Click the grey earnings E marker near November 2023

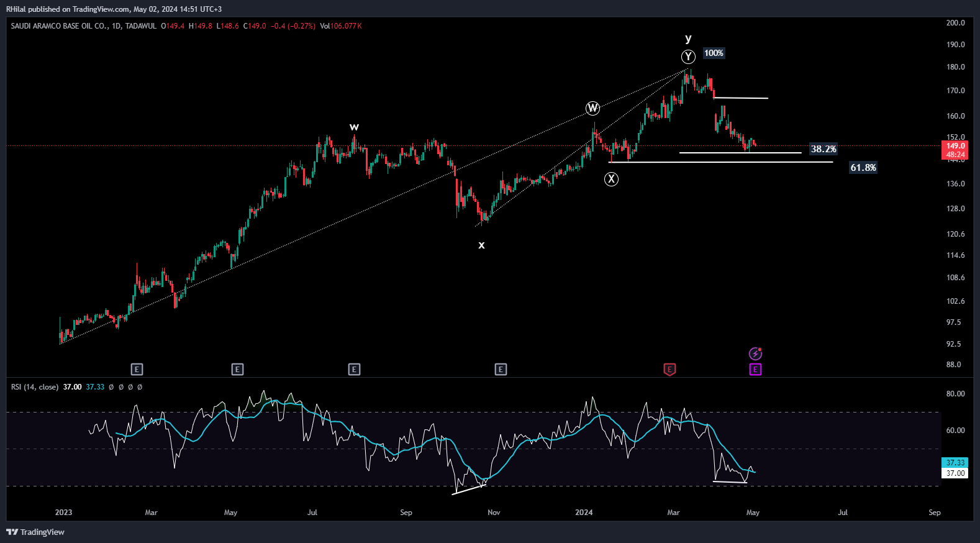[501, 370]
